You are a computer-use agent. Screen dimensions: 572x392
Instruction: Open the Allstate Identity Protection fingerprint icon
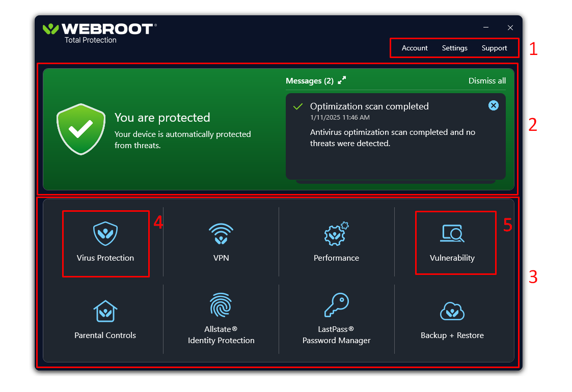pyautogui.click(x=221, y=305)
